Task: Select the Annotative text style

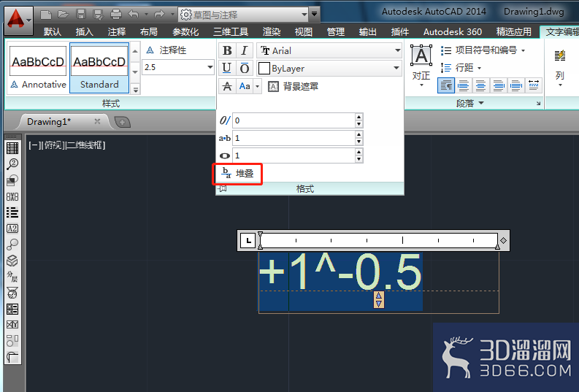Action: (38, 69)
